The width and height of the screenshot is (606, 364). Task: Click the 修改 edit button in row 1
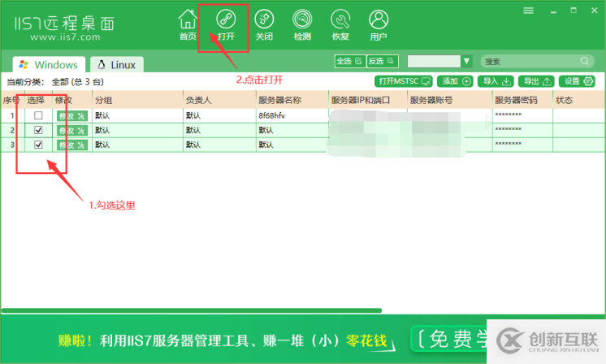(72, 115)
